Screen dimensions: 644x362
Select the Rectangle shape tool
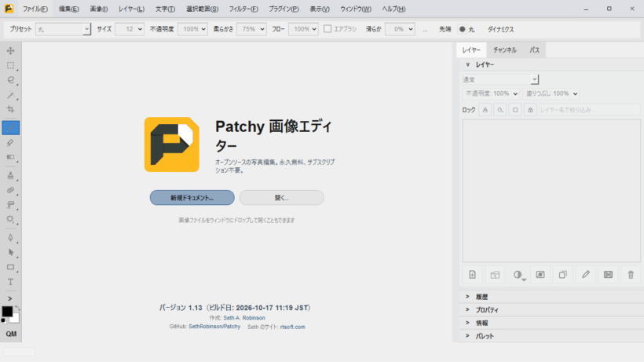coord(11,267)
